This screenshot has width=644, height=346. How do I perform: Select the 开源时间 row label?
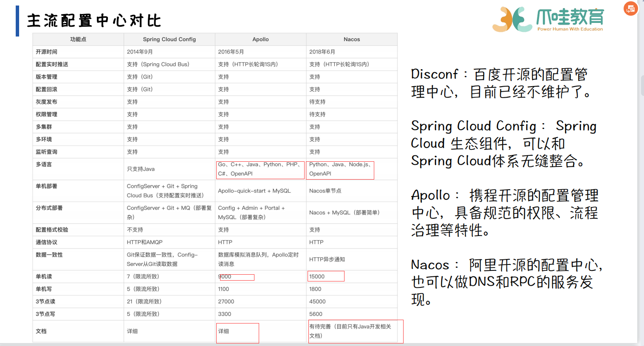[46, 52]
